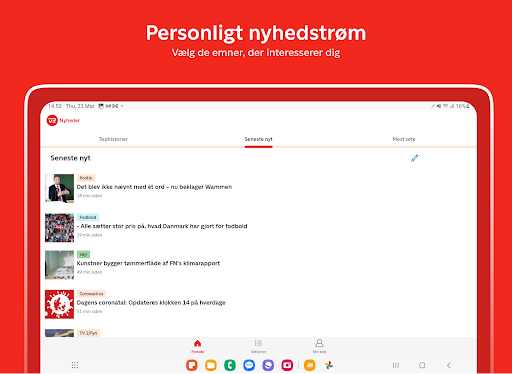512x374 pixels.
Task: Select the Seneste nyt tab
Action: click(259, 139)
